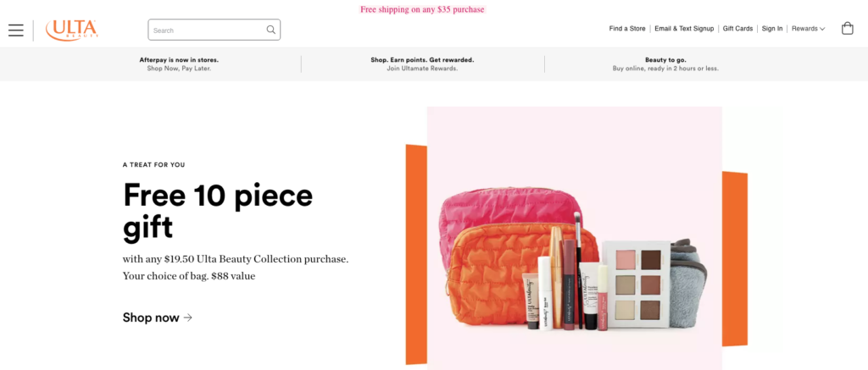Open the shopping bag icon
Image resolution: width=868 pixels, height=370 pixels.
[847, 28]
